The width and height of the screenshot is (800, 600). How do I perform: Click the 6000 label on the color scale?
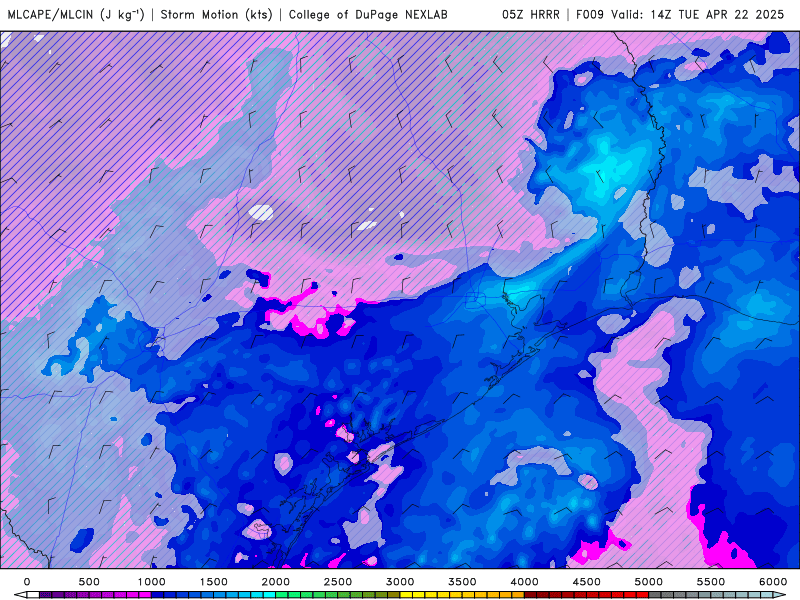(x=773, y=582)
